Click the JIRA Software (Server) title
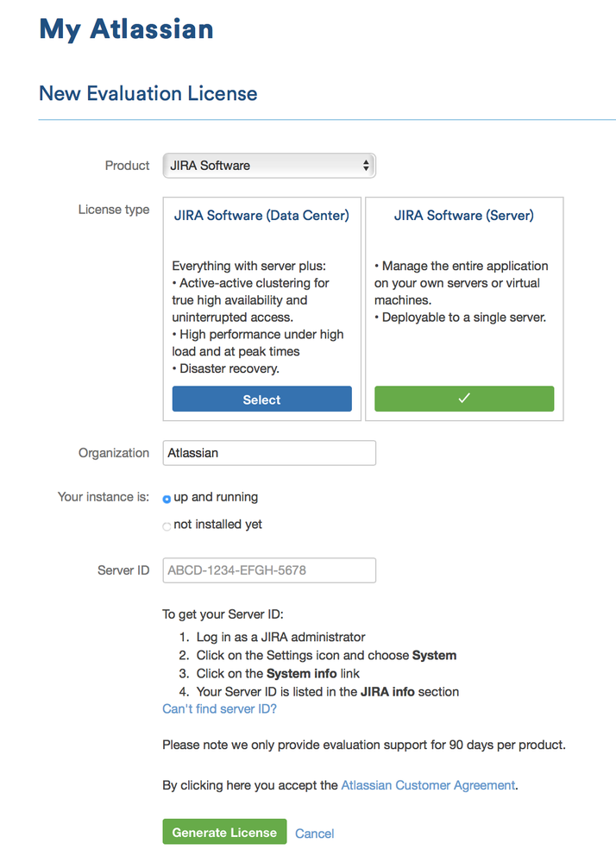This screenshot has height=862, width=616. pos(464,216)
